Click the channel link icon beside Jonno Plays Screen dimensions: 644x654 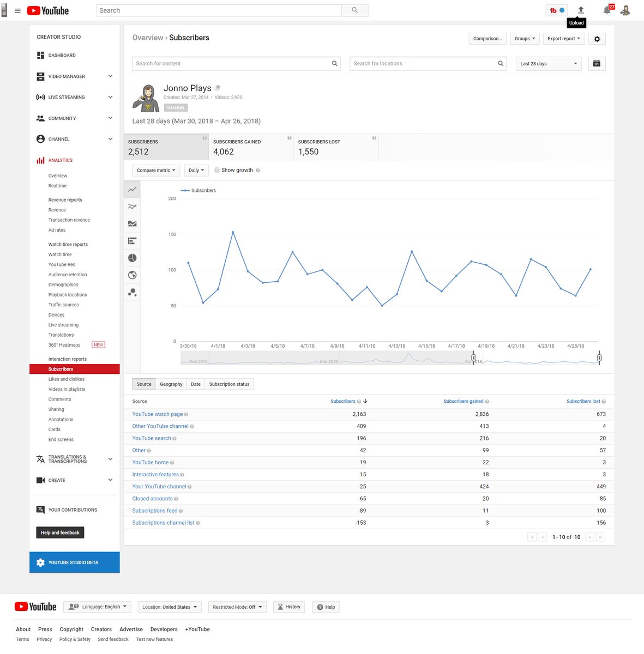(217, 88)
